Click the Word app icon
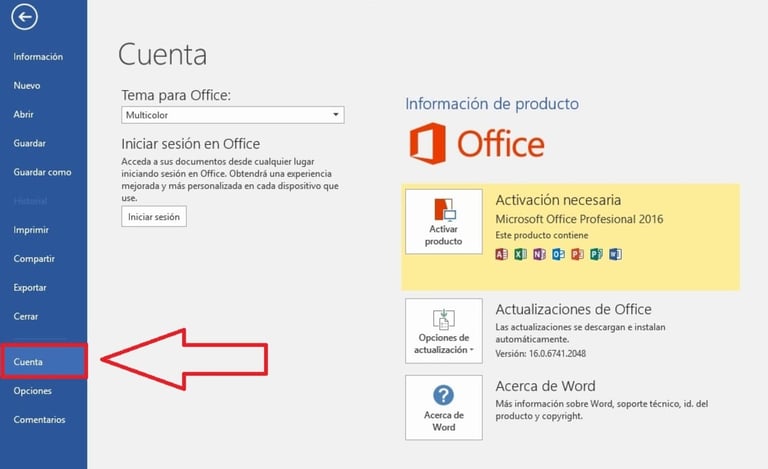This screenshot has height=469, width=768. pos(616,254)
